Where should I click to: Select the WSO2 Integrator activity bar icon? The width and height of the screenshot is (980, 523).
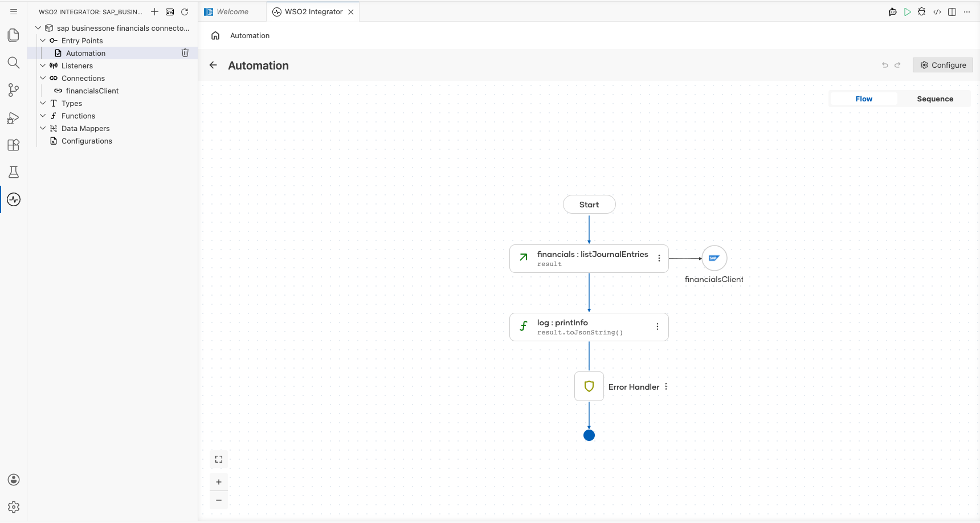(14, 199)
